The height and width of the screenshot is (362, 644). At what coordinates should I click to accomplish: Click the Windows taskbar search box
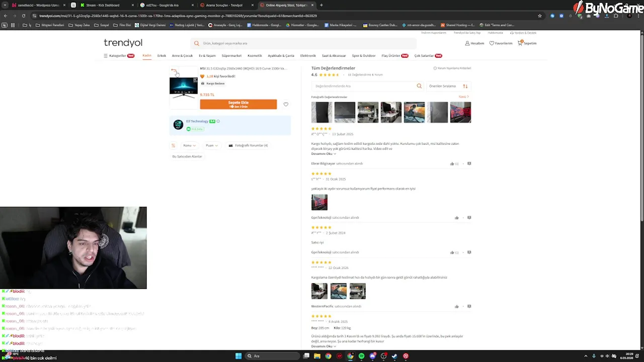coord(272,356)
